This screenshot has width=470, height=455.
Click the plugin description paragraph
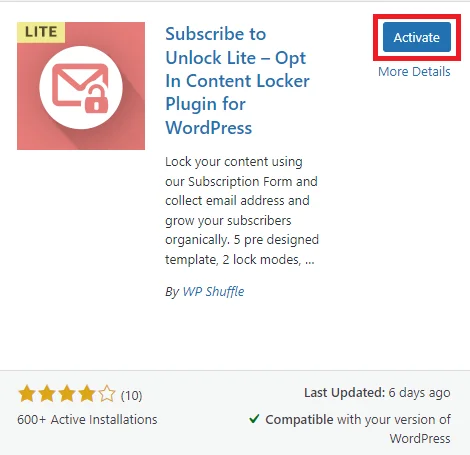coord(242,211)
